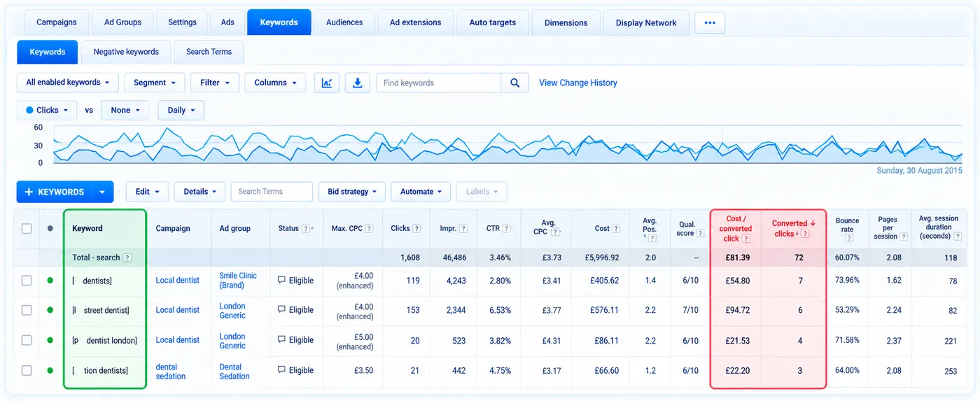Open the Columns dropdown
This screenshot has height=401, width=980.
tap(275, 83)
